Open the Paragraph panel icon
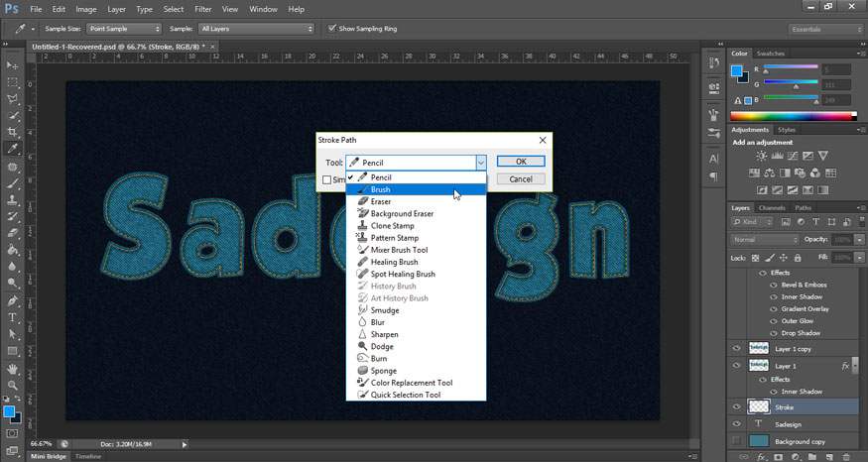Image resolution: width=868 pixels, height=462 pixels. pos(713,177)
